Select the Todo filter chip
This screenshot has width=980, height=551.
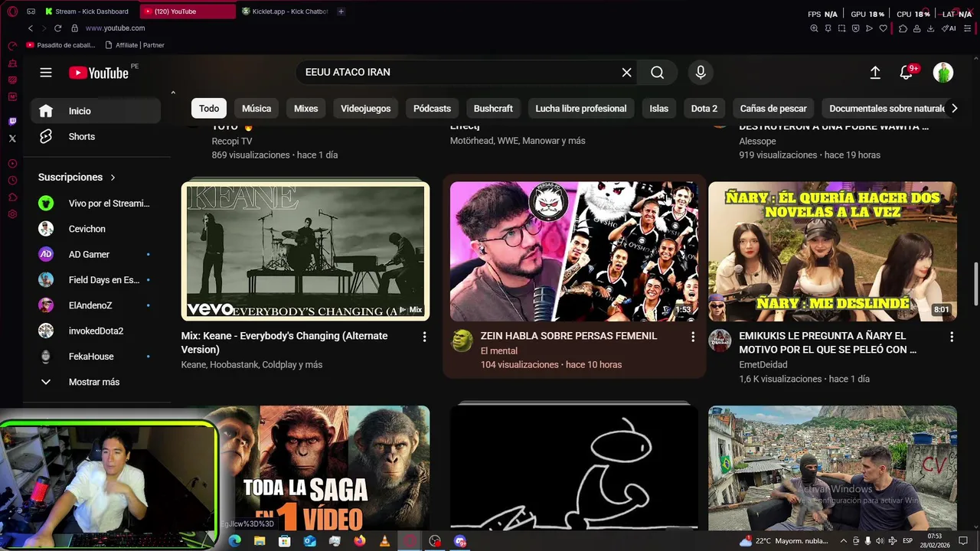pos(209,109)
